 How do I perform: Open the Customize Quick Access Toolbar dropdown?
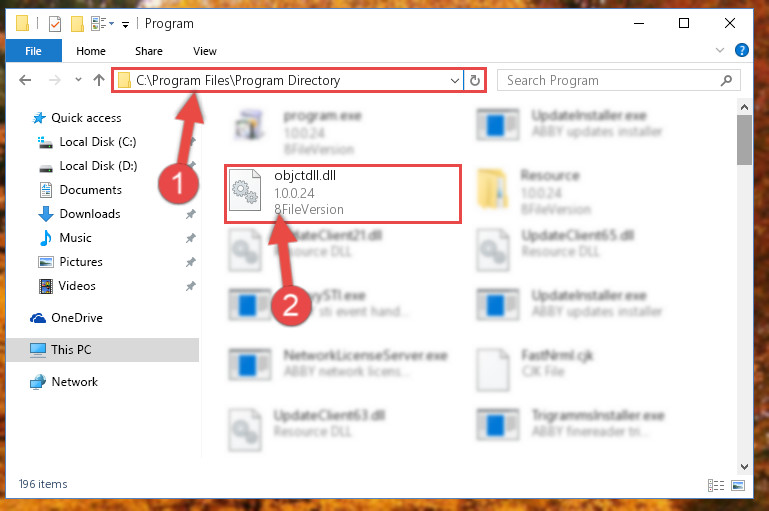(125, 25)
